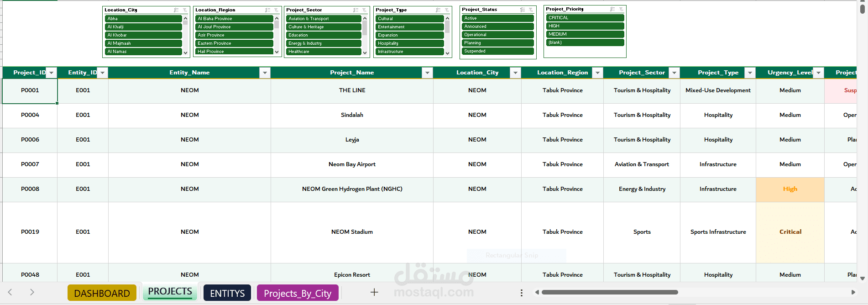Toggle Eastern Province region filter
The height and width of the screenshot is (305, 868).
click(234, 43)
